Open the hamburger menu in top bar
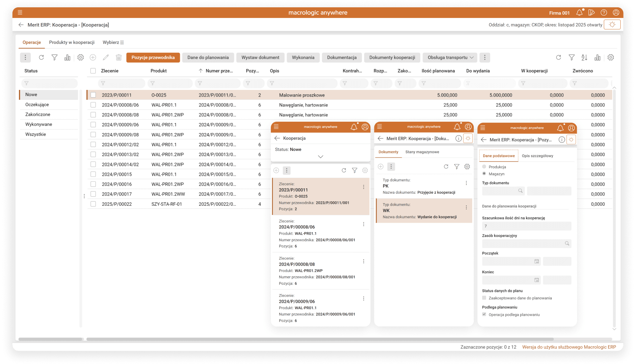The height and width of the screenshot is (364, 636). 20,12
